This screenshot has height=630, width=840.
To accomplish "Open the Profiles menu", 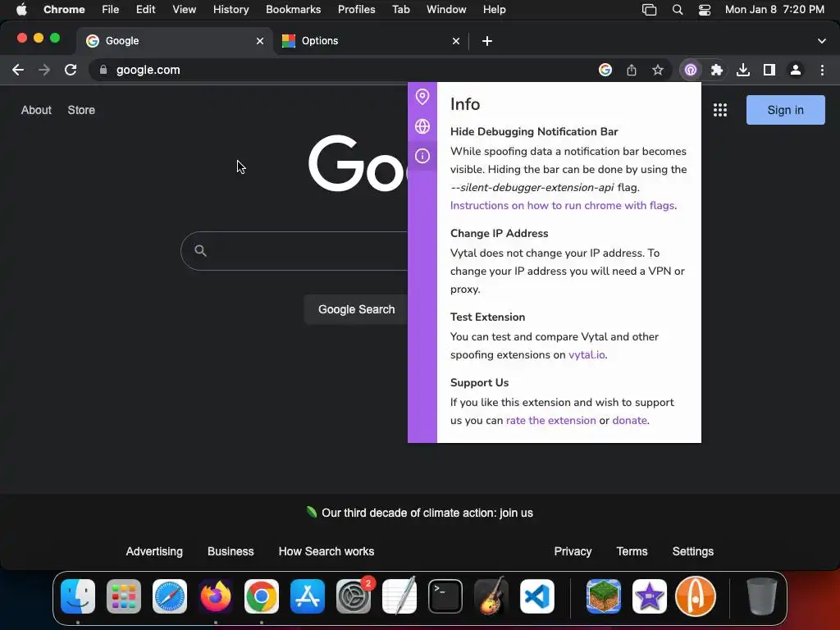I will pos(356,10).
